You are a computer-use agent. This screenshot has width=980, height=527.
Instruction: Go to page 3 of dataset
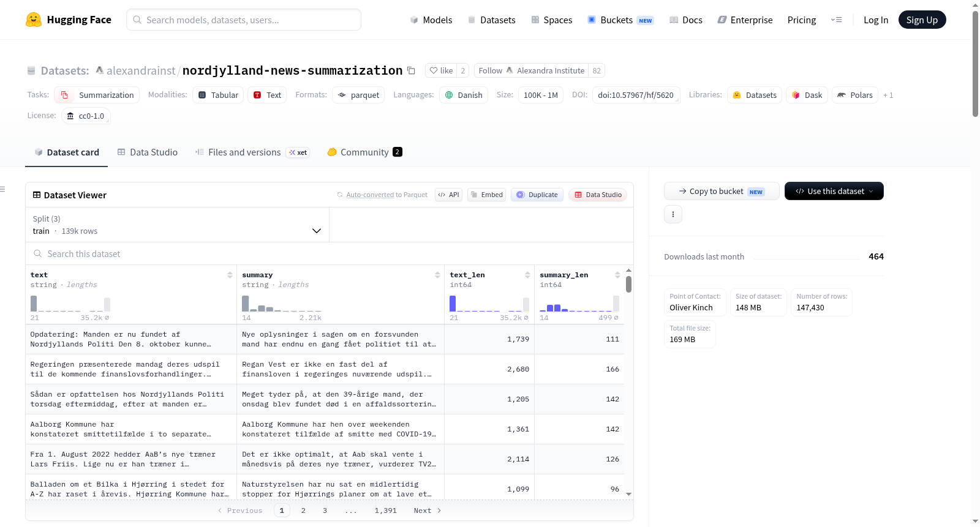pyautogui.click(x=325, y=510)
